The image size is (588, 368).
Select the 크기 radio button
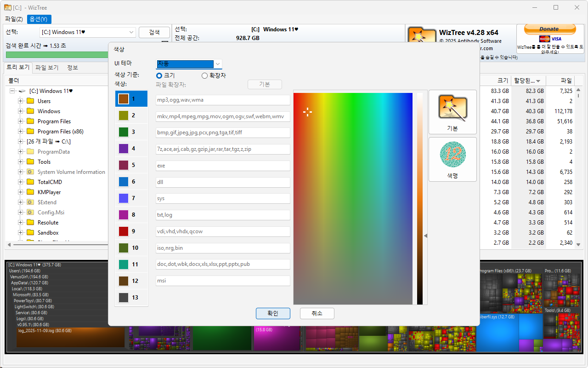(159, 75)
